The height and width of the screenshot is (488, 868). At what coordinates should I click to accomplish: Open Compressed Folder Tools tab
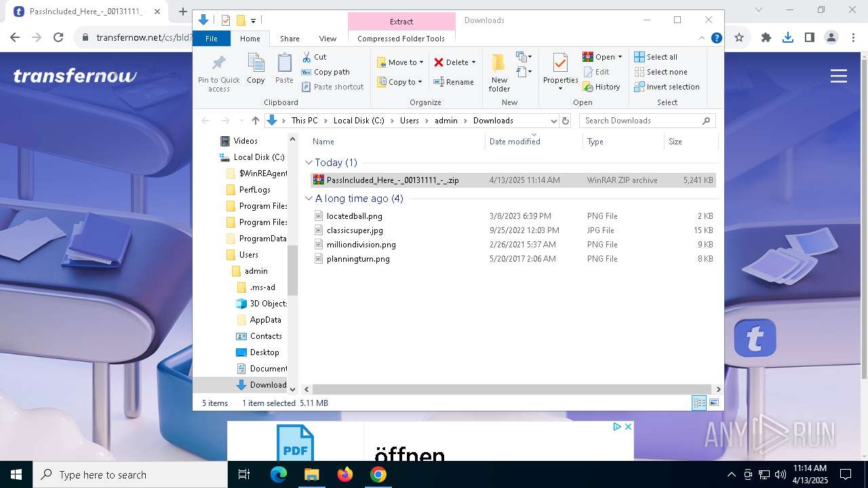401,39
